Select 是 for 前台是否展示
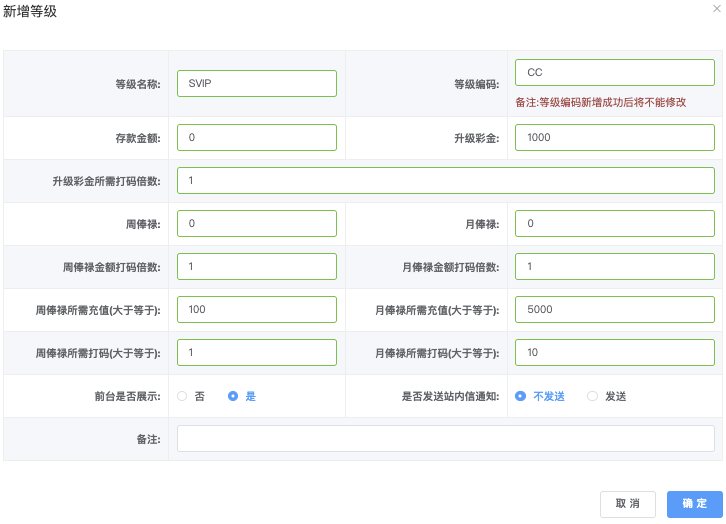The width and height of the screenshot is (726, 524). 233,396
